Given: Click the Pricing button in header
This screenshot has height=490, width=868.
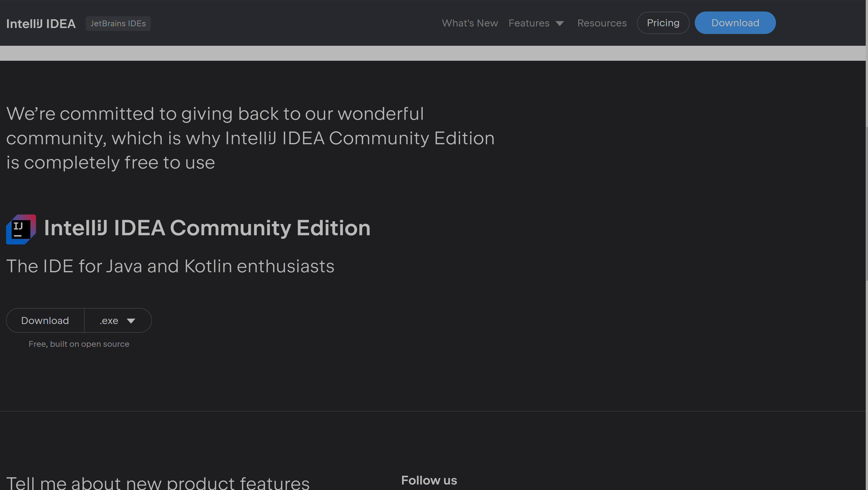Looking at the screenshot, I should pos(663,23).
